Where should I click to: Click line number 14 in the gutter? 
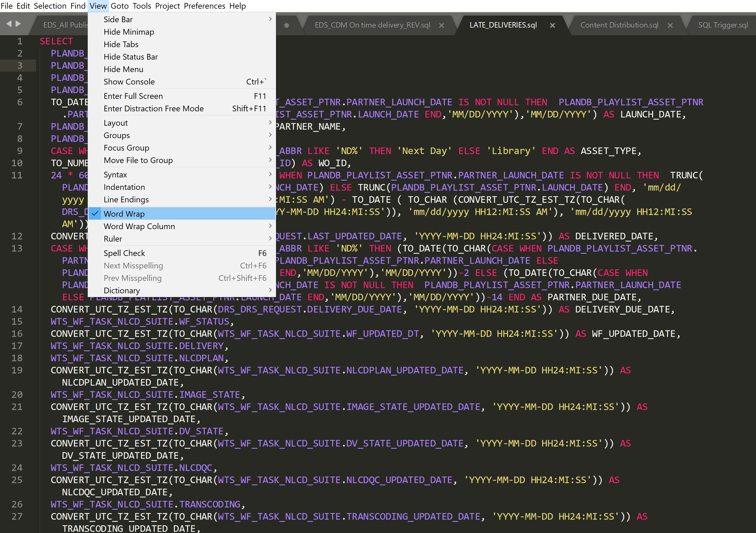point(17,309)
